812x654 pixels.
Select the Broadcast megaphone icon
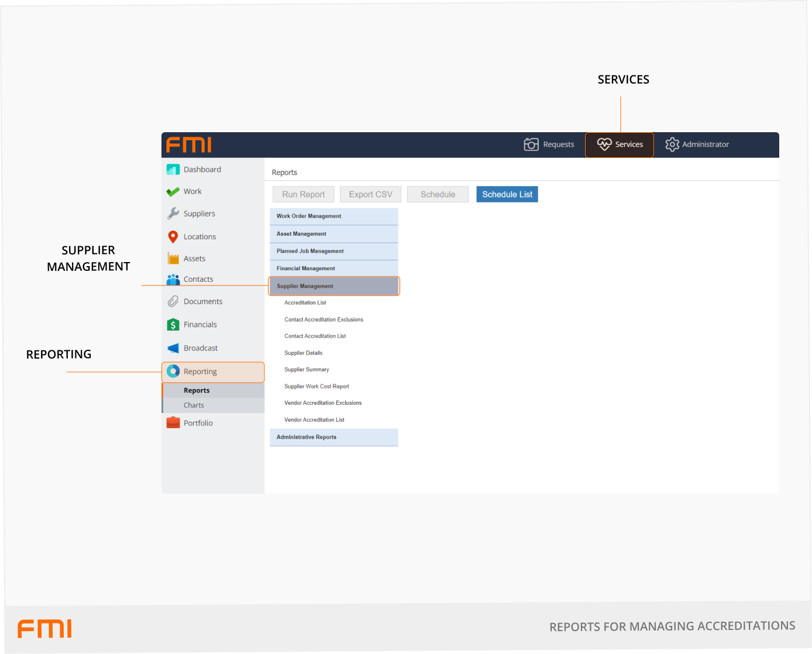coord(173,348)
